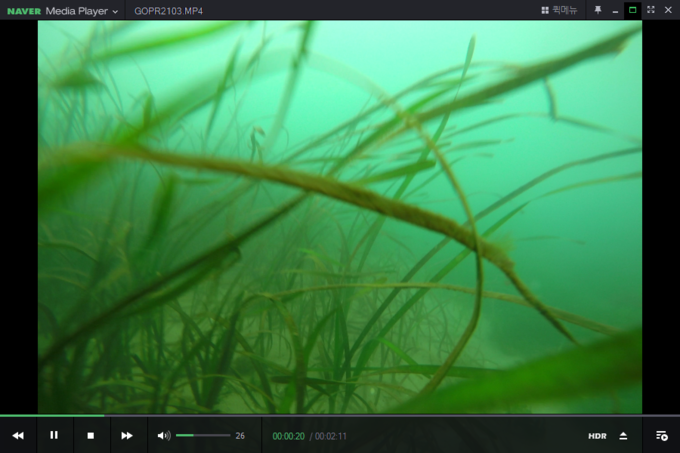
Task: Pause the video playback
Action: pyautogui.click(x=54, y=435)
